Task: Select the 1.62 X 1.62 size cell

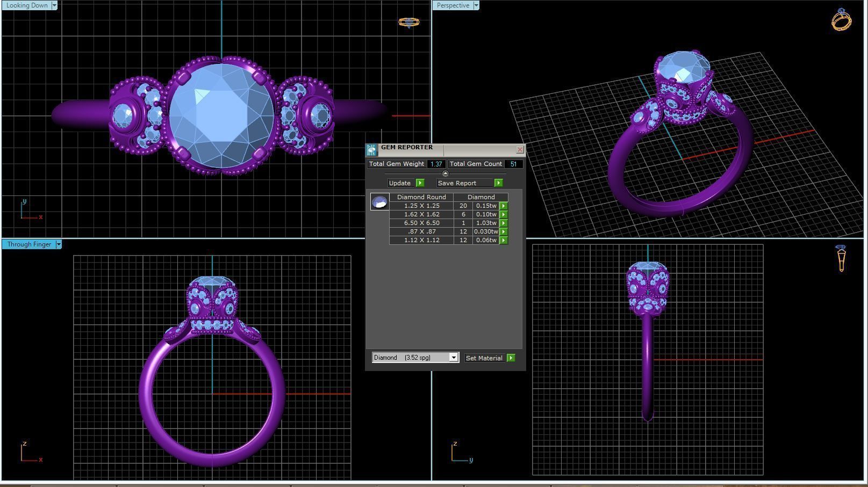Action: (422, 214)
